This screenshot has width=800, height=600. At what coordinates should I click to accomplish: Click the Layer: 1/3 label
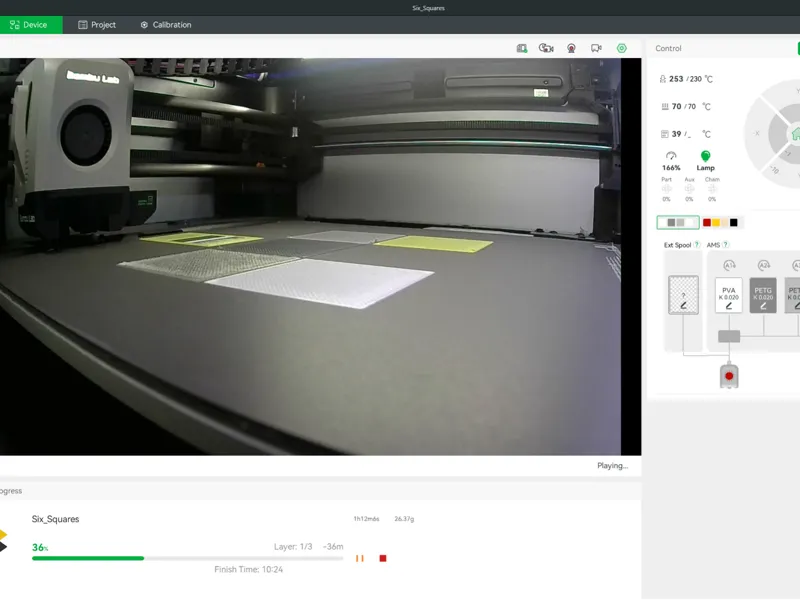click(x=293, y=546)
